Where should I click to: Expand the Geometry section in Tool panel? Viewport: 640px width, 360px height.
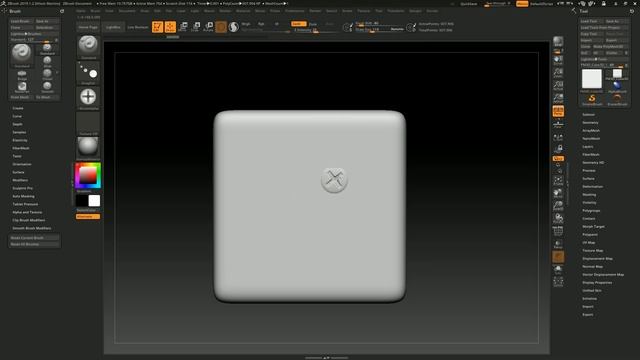[x=590, y=122]
